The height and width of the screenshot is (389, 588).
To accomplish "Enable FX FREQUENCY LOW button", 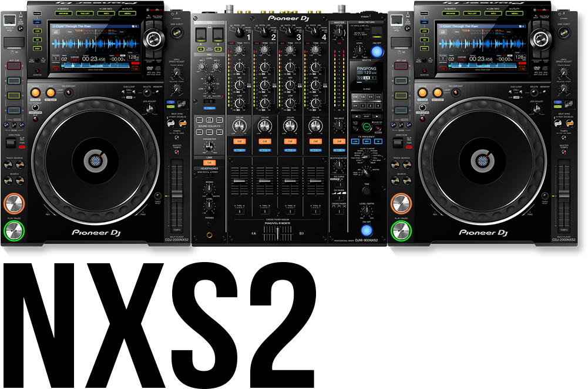I will 355,142.
